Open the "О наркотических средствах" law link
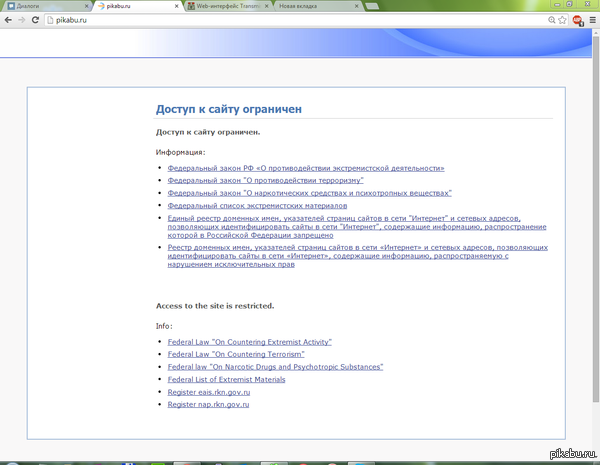 click(310, 193)
